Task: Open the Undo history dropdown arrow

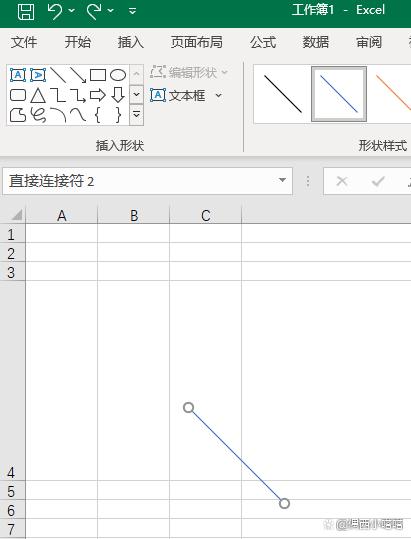Action: pos(71,11)
